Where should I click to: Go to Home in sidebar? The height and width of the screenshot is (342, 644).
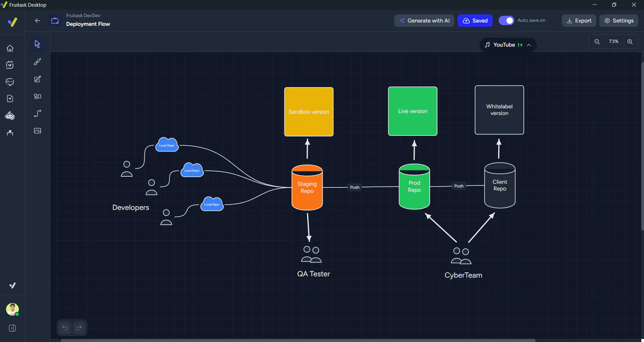click(10, 48)
